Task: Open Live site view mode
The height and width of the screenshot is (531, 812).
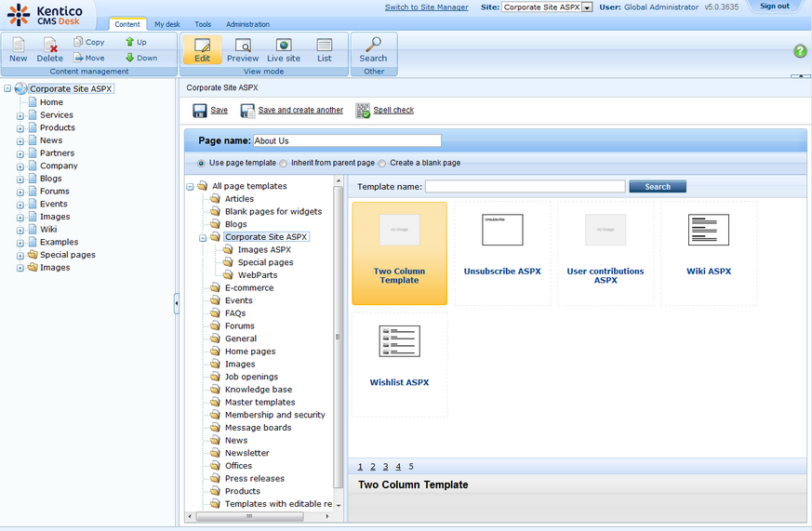Action: (284, 45)
